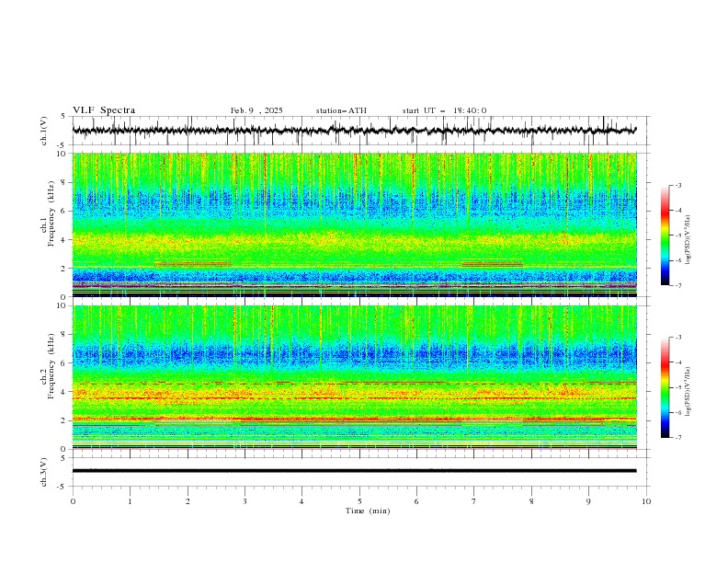This screenshot has width=728, height=563.
Task: Click the "-7" tick on ch.1 colorbar
Action: coord(677,285)
